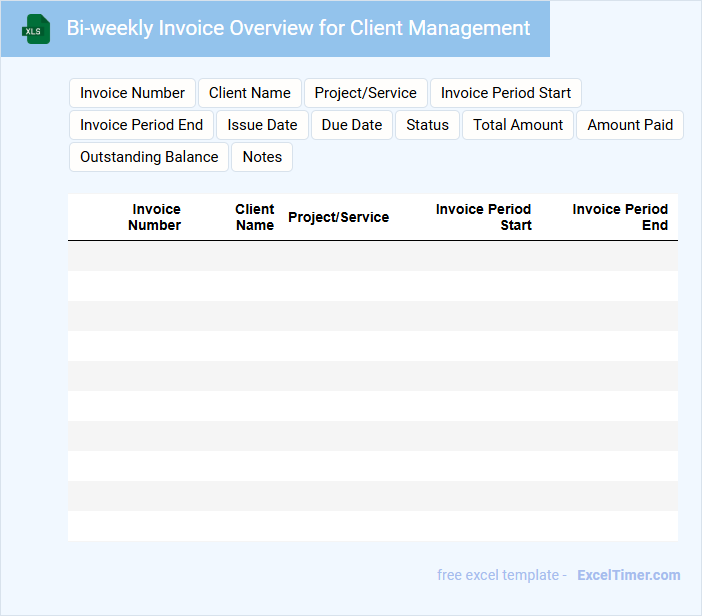702x616 pixels.
Task: Click the Invoice Period End tag
Action: pos(141,125)
